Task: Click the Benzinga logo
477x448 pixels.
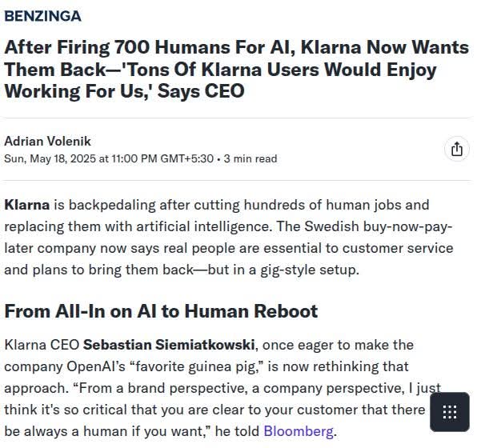Action: coord(43,16)
